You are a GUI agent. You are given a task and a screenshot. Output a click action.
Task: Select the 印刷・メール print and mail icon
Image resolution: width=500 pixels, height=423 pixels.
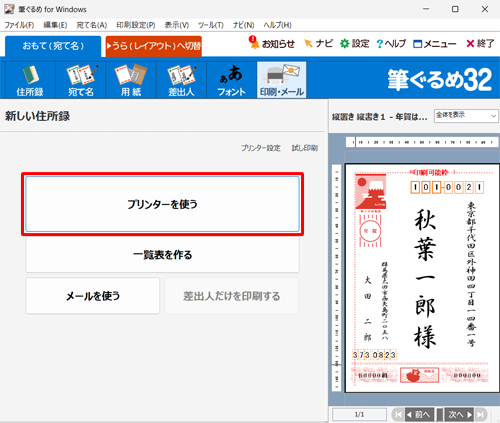coord(282,80)
